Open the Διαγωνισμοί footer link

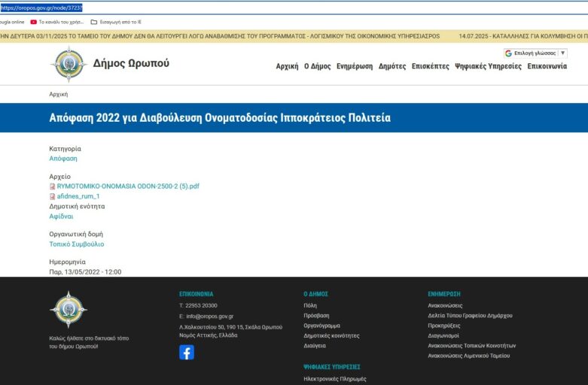tap(443, 335)
